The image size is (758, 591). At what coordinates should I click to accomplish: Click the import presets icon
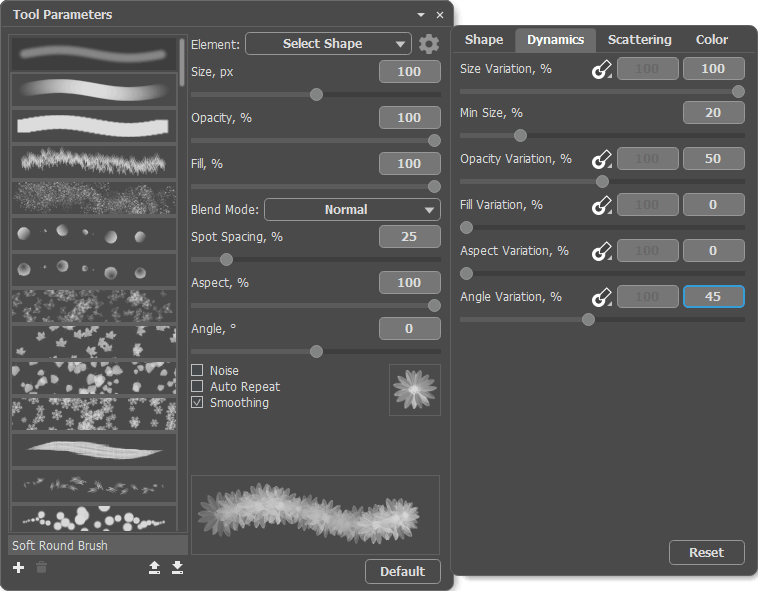point(177,568)
